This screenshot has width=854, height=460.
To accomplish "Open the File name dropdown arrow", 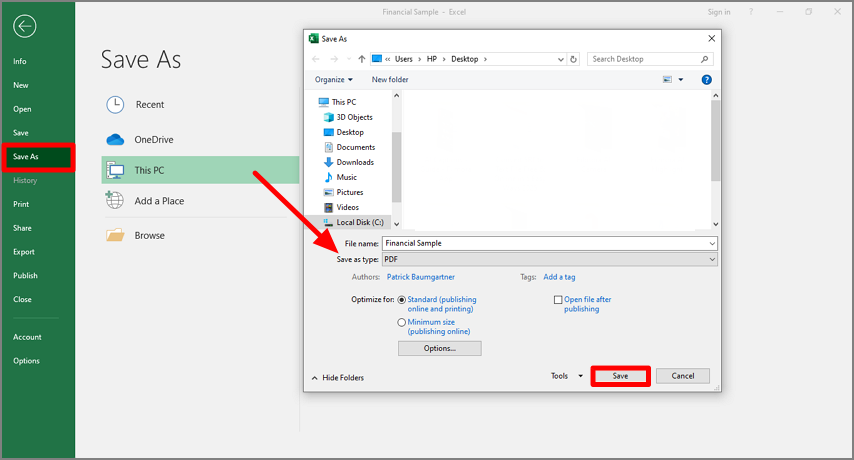I will coord(712,243).
